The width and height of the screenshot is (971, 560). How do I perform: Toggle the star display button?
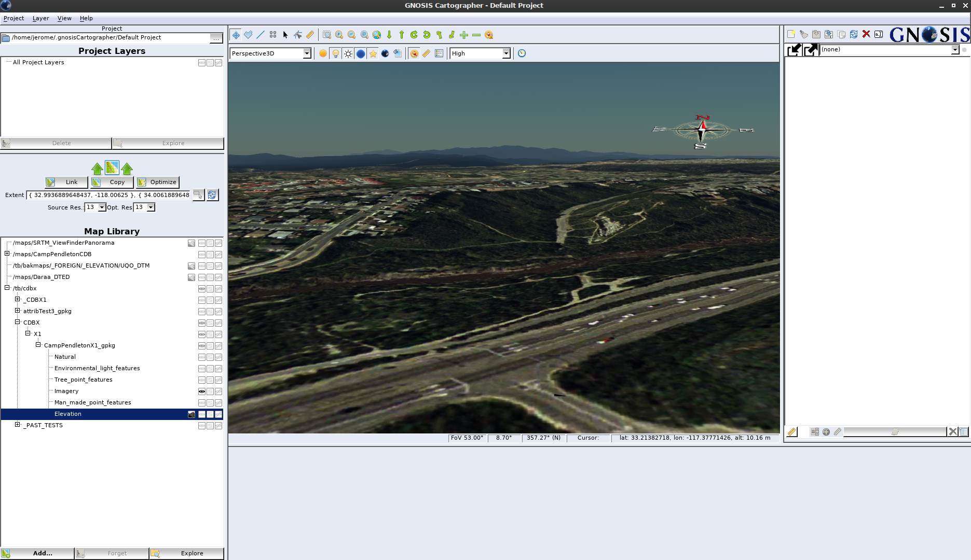[x=373, y=53]
